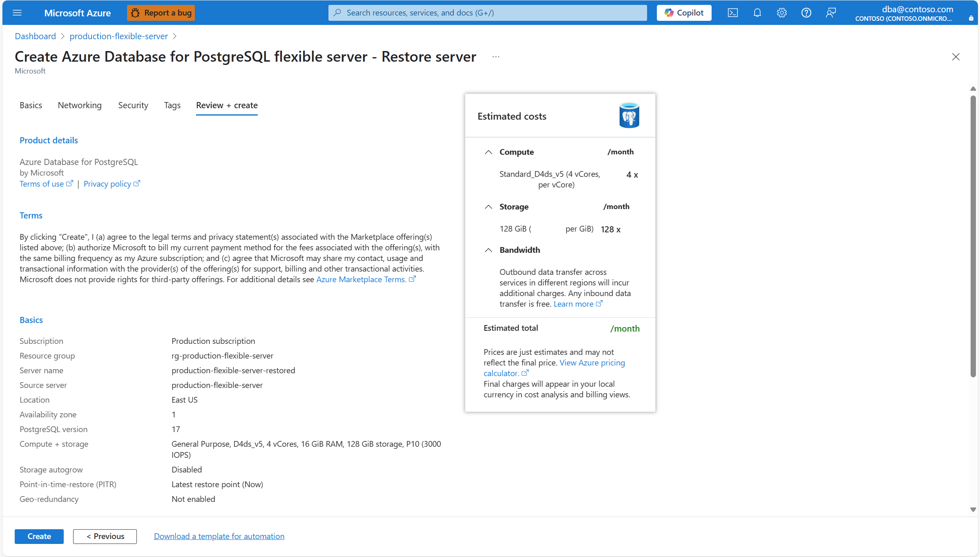This screenshot has width=980, height=557.
Task: Click the Copilot button
Action: coord(684,13)
